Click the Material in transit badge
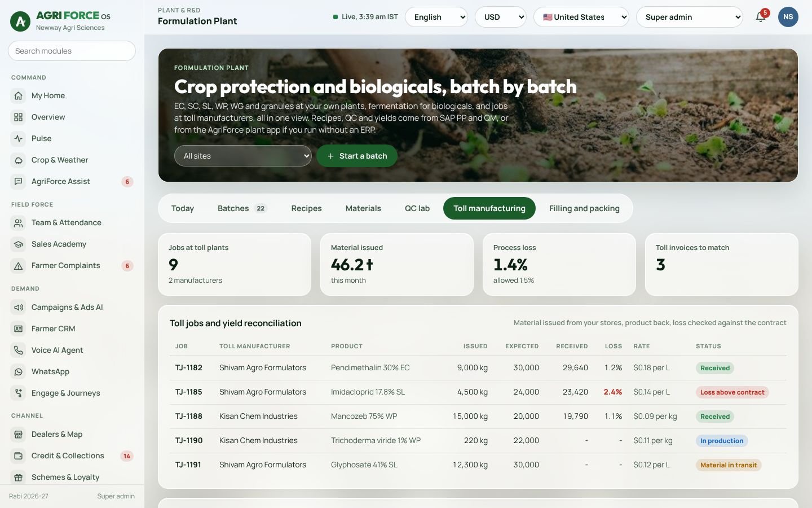Screen dimensions: 812x508 (x=729, y=465)
